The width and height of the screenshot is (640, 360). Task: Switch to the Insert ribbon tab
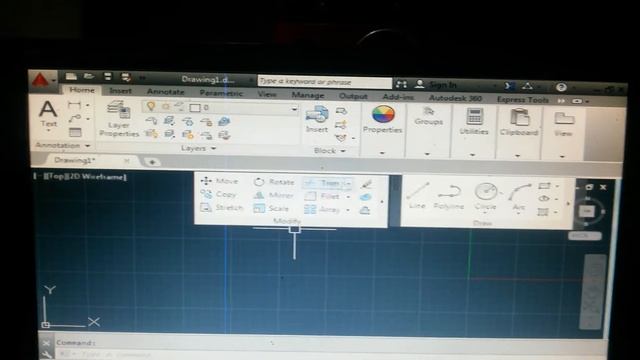tap(120, 91)
